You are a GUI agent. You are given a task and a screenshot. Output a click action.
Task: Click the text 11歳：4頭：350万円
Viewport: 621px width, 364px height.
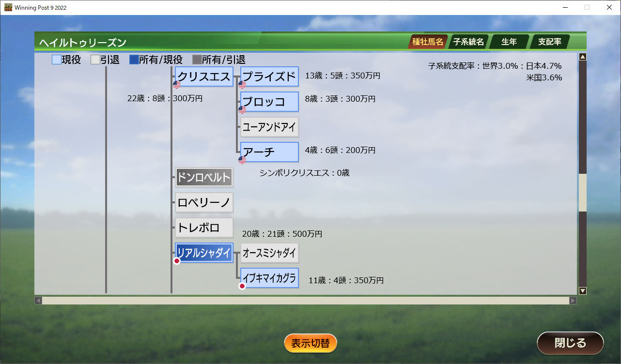(x=346, y=280)
